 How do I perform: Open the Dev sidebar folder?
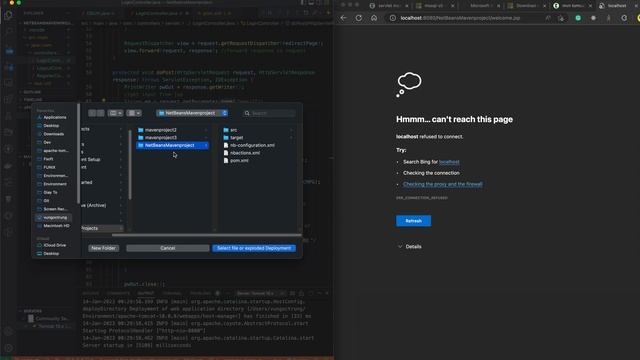(47, 142)
